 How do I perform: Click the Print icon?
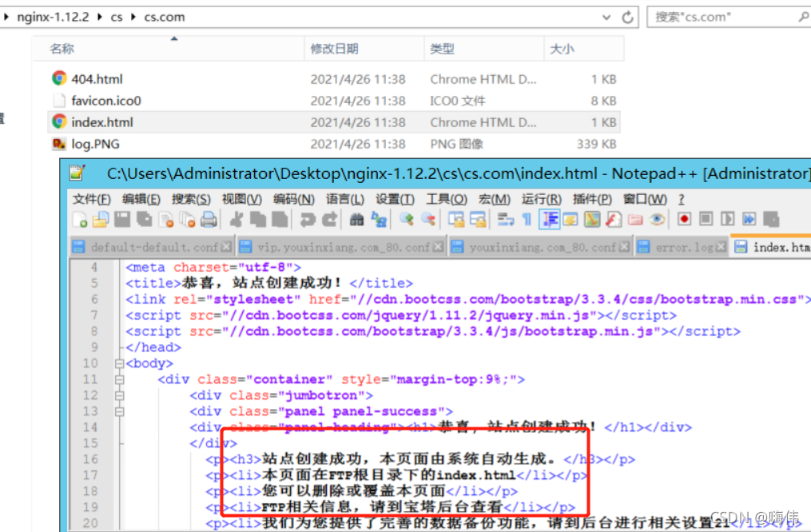coord(209,220)
